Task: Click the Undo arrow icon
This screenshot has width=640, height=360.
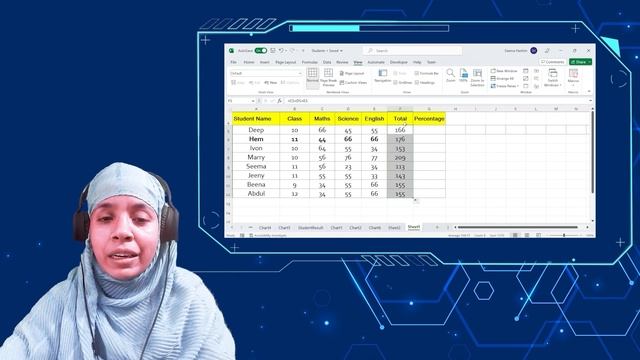Action: point(281,51)
